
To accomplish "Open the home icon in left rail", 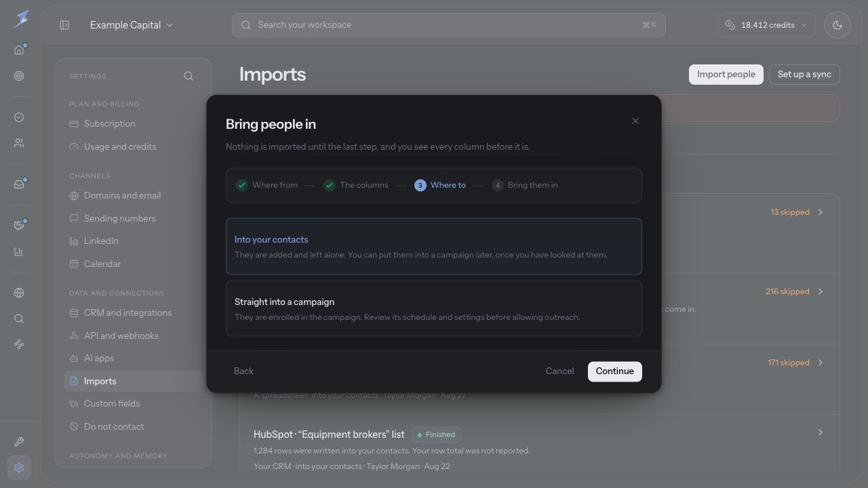I will click(x=19, y=50).
